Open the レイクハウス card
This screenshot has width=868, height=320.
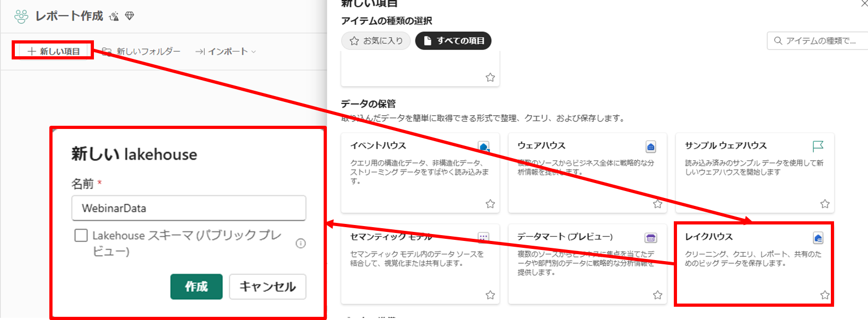click(754, 264)
